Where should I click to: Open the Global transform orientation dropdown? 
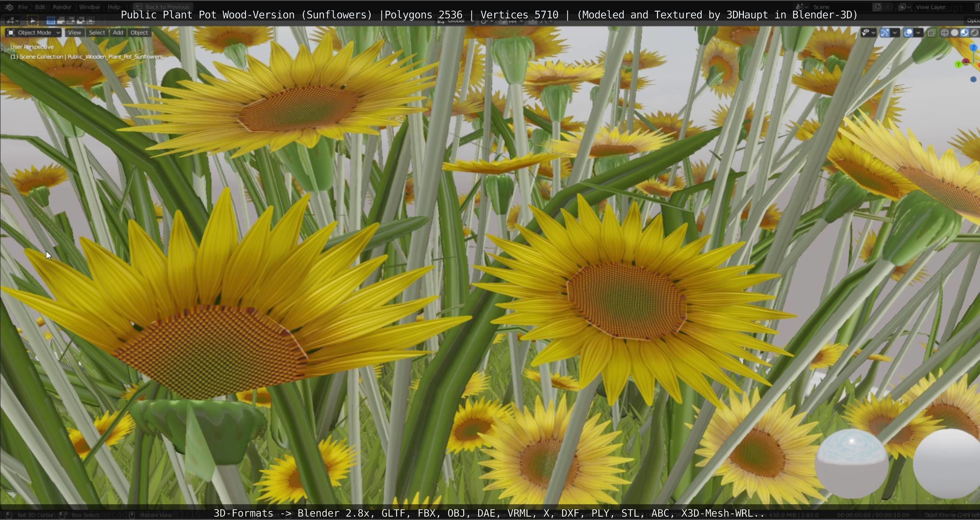(456, 21)
